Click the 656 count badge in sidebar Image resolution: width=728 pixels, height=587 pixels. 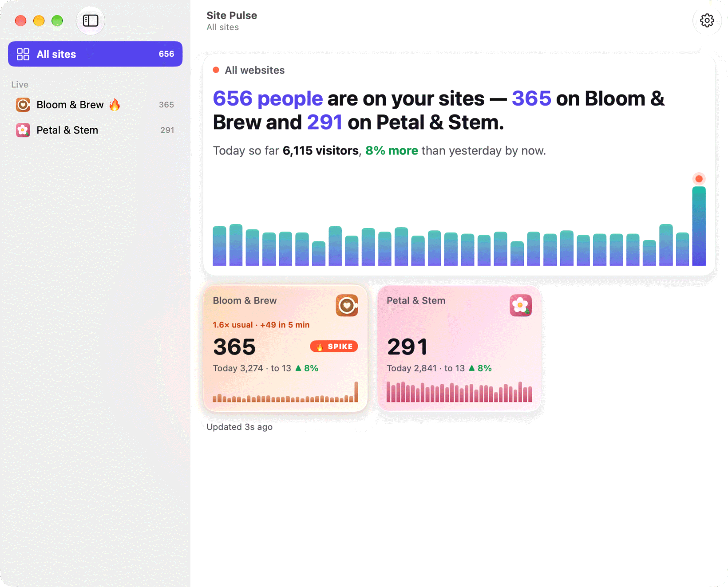pyautogui.click(x=166, y=54)
